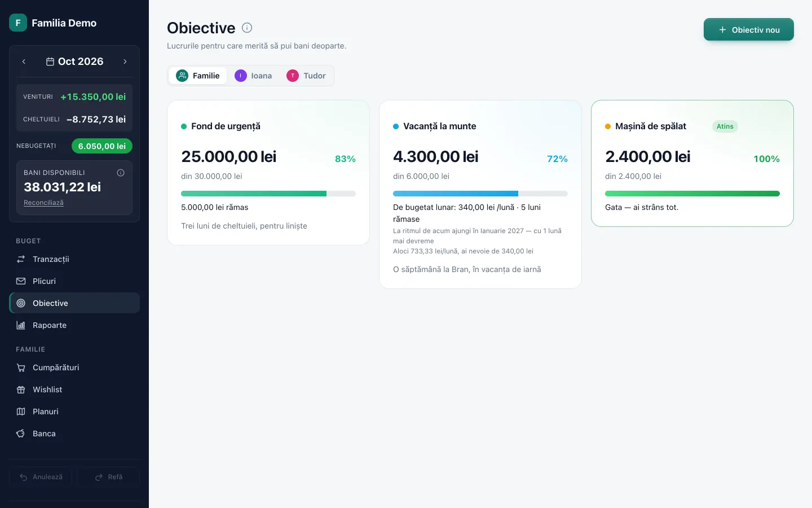Go to previous month arrow
This screenshot has width=812, height=508.
tap(24, 62)
